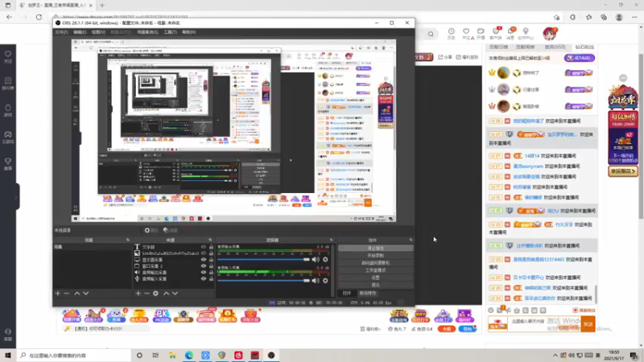Viewport: 644px width, 362px height.
Task: Switch to 贡献周榜 tab in Douyu panel
Action: (526, 47)
